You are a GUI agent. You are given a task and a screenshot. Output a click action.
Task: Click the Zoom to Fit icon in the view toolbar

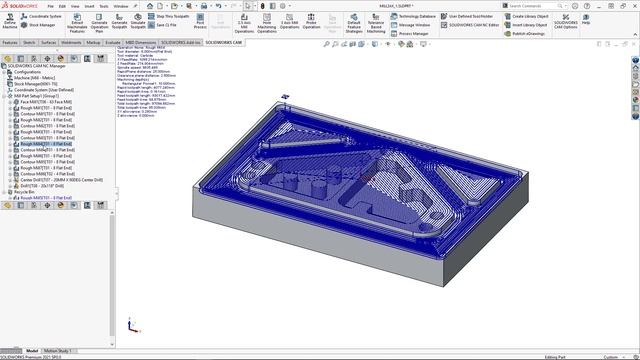pyautogui.click(x=327, y=44)
